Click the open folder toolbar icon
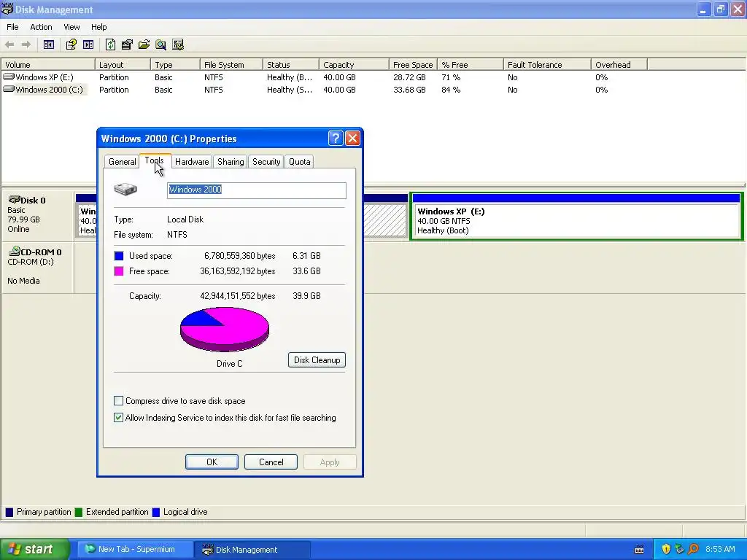747x560 pixels. [144, 44]
